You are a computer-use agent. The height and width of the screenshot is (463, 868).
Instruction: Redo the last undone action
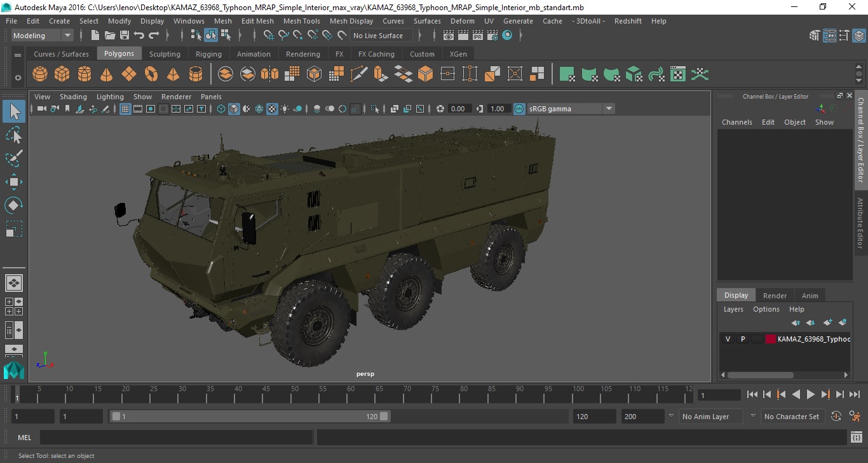click(x=154, y=36)
